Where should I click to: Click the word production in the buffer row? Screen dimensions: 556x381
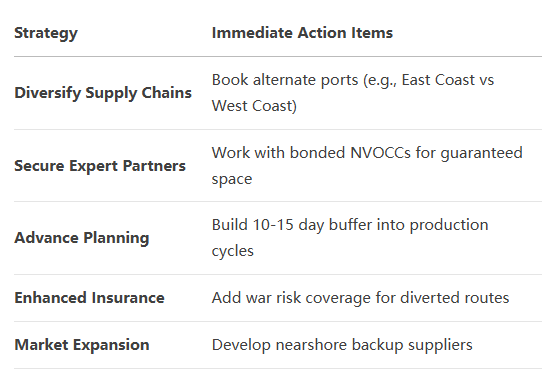click(x=449, y=225)
